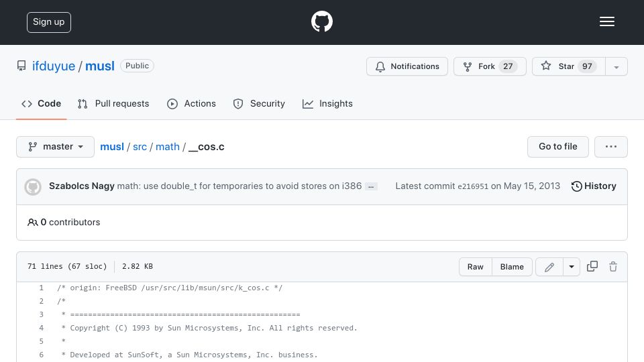
Task: Select line number 6 in code
Action: click(x=41, y=355)
